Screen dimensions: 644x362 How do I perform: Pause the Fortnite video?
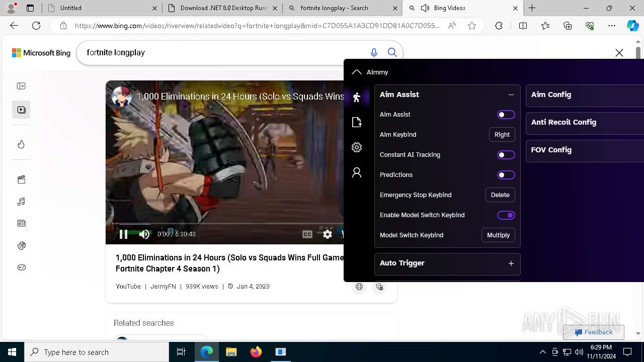[x=123, y=234]
